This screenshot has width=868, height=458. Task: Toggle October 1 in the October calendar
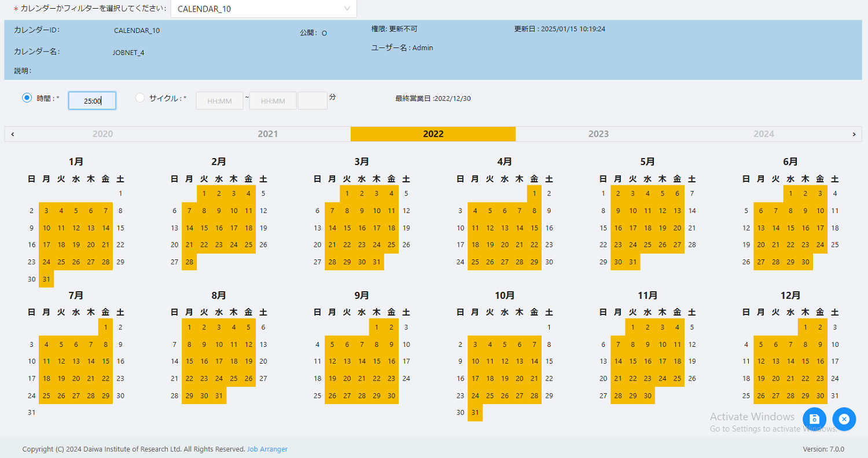[549, 327]
